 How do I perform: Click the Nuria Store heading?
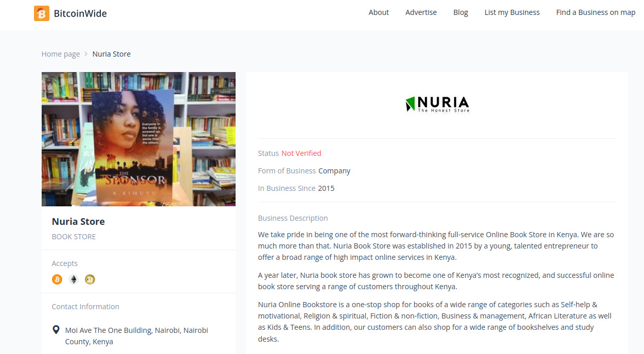78,222
